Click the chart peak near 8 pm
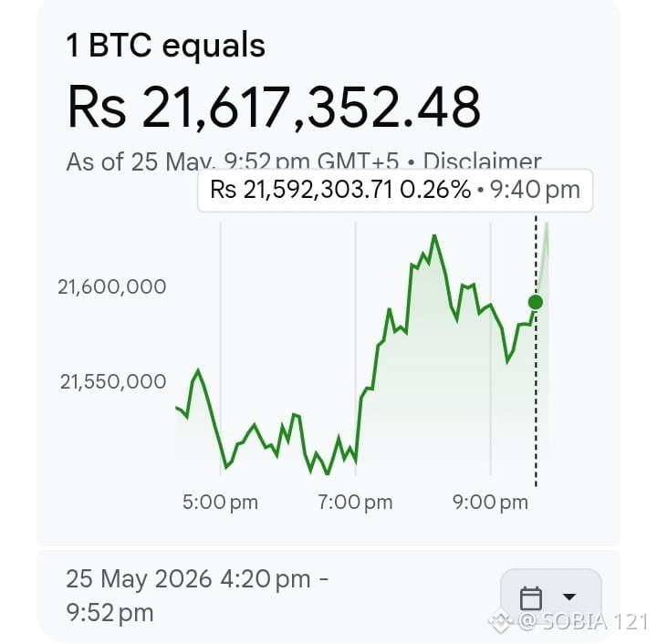657x644 pixels. tap(434, 236)
